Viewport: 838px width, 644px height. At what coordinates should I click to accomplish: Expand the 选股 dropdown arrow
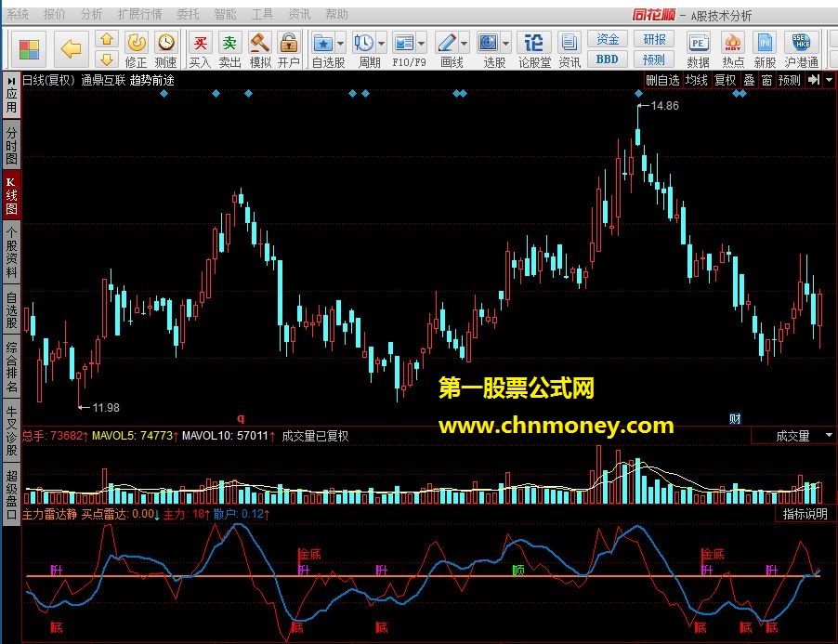[x=505, y=44]
